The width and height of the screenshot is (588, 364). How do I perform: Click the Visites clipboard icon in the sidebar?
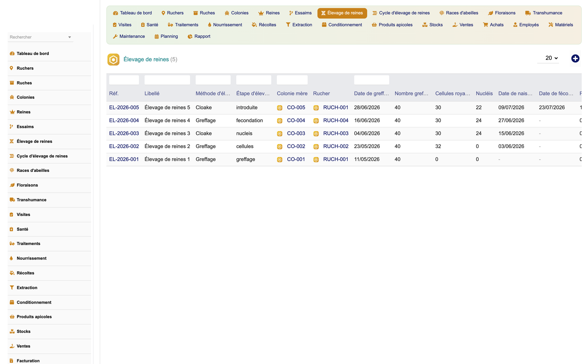(x=11, y=214)
